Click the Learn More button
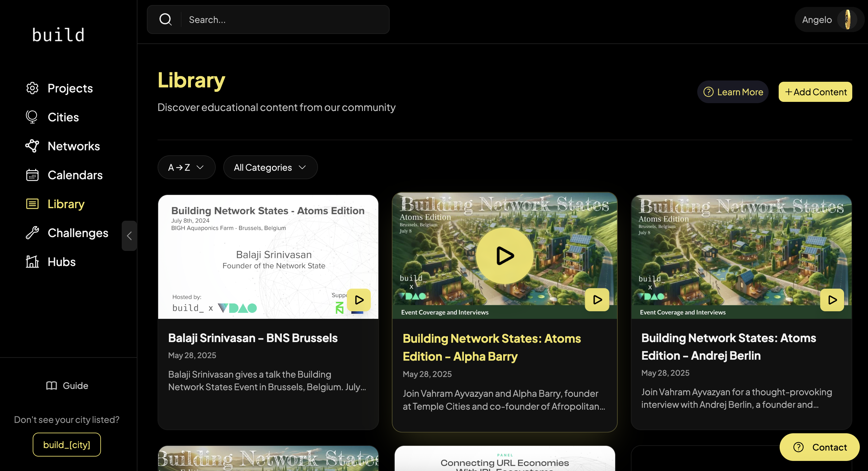This screenshot has height=471, width=868. pyautogui.click(x=732, y=91)
